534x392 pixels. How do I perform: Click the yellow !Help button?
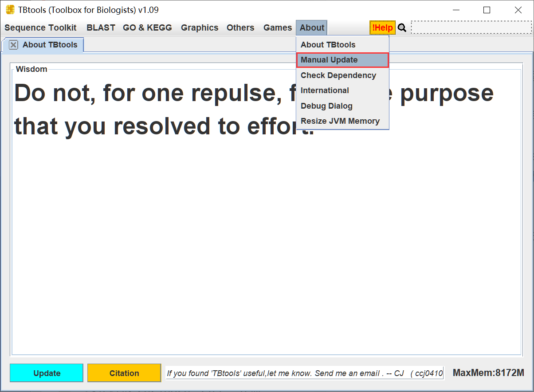[x=382, y=27]
